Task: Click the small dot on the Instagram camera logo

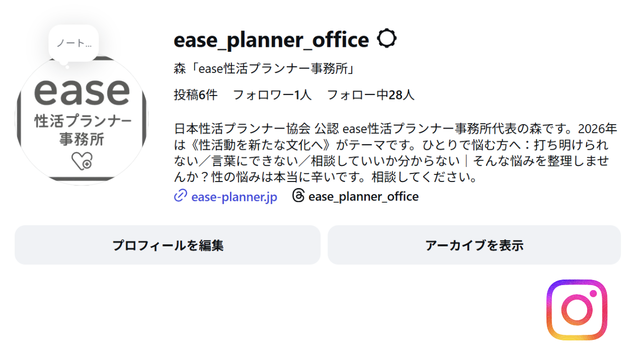Action: pyautogui.click(x=594, y=294)
